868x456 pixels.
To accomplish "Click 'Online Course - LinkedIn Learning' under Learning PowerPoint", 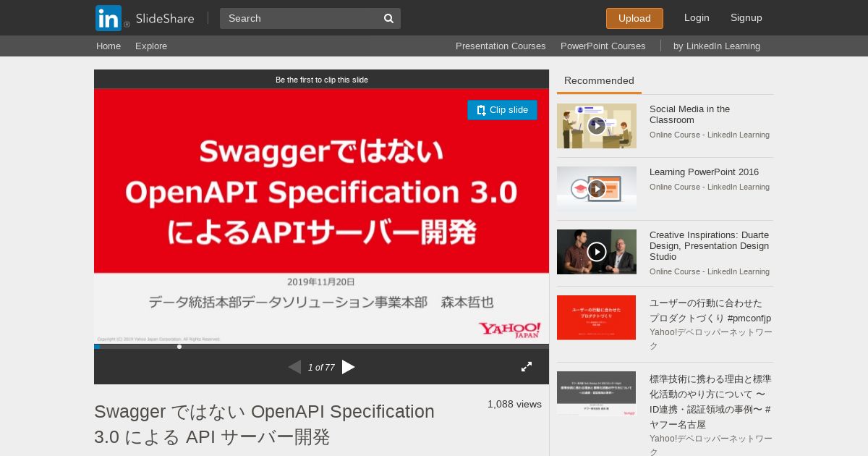I will (710, 187).
